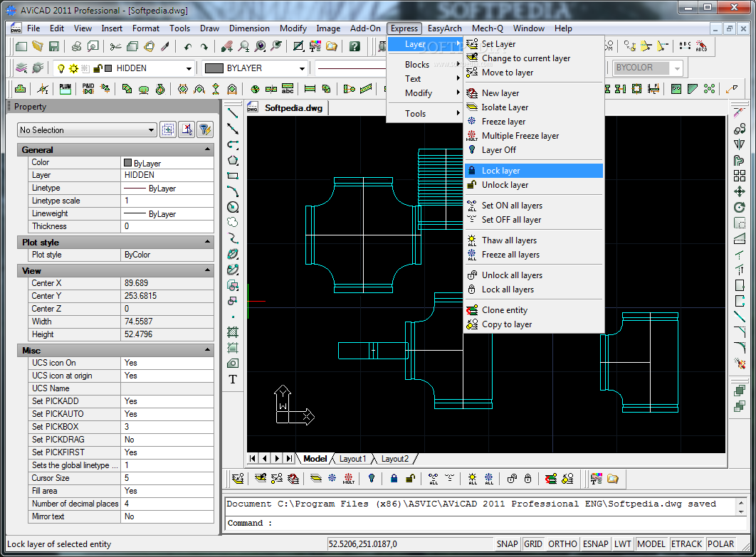756x557 pixels.
Task: Switch to the Layout2 tab
Action: 395,459
